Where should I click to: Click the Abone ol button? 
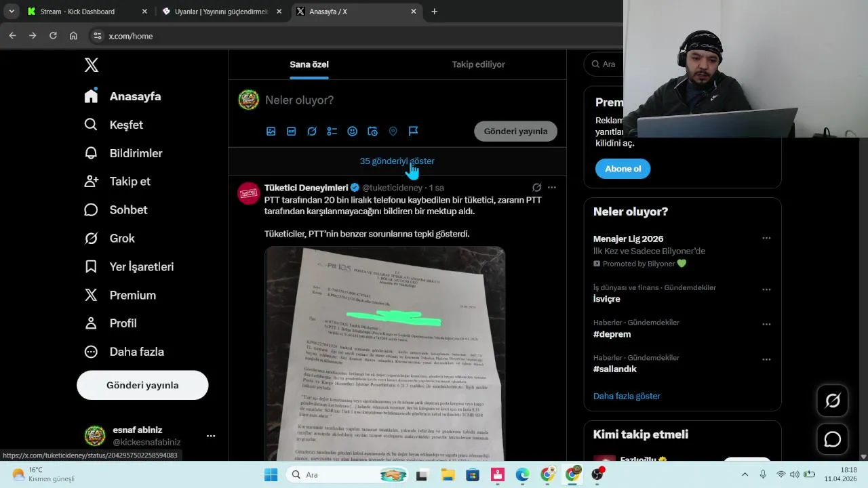tap(623, 169)
